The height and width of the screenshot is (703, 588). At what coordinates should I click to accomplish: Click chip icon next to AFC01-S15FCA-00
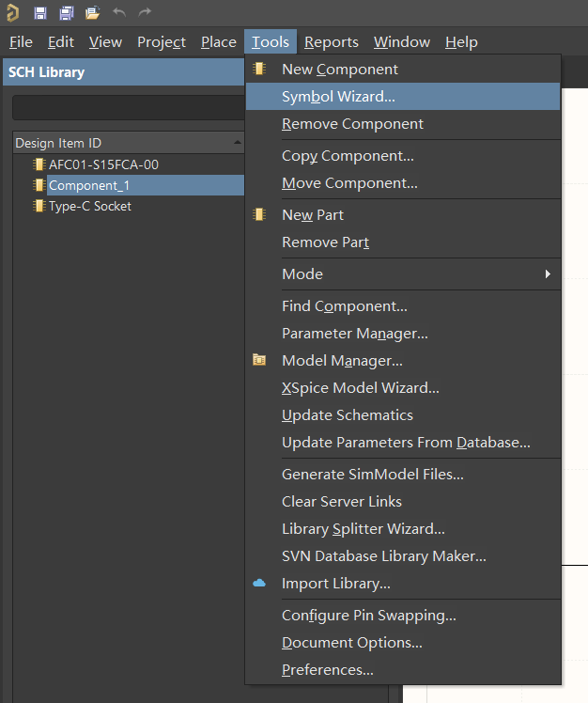click(x=39, y=164)
